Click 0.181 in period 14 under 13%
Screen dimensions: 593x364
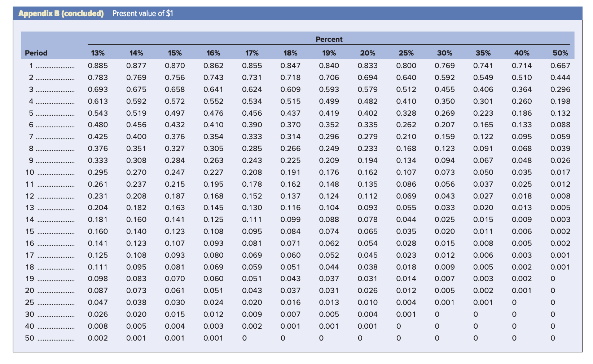tap(98, 219)
